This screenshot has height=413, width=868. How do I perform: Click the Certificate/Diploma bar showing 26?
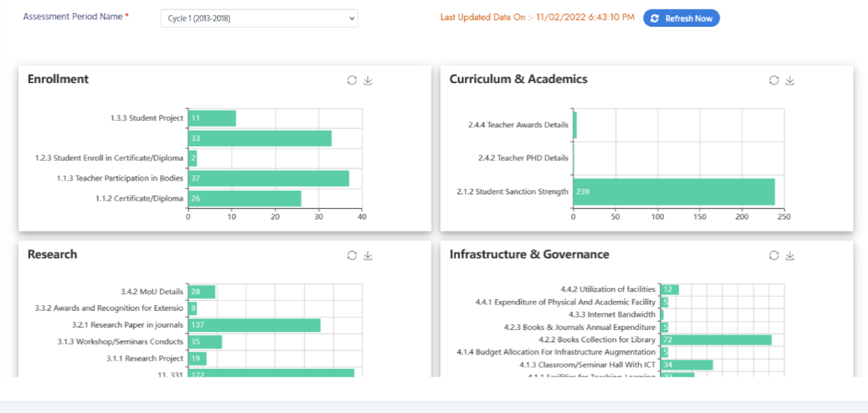point(244,198)
